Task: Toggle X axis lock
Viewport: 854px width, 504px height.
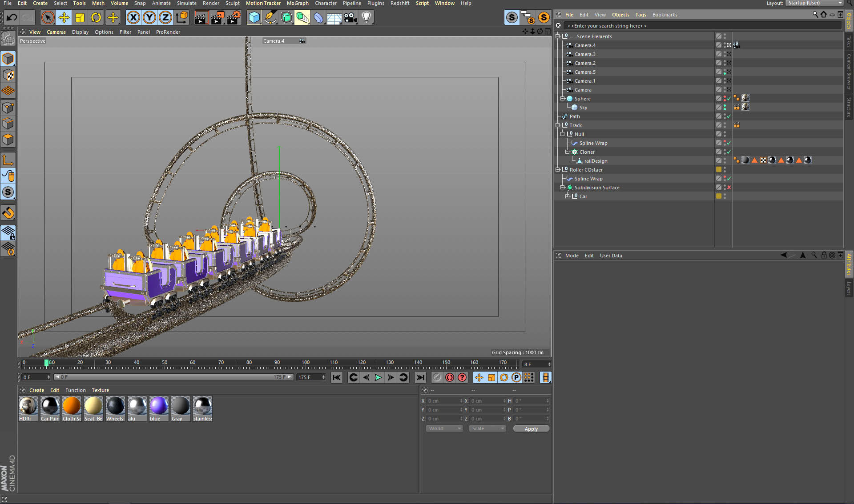Action: point(133,18)
